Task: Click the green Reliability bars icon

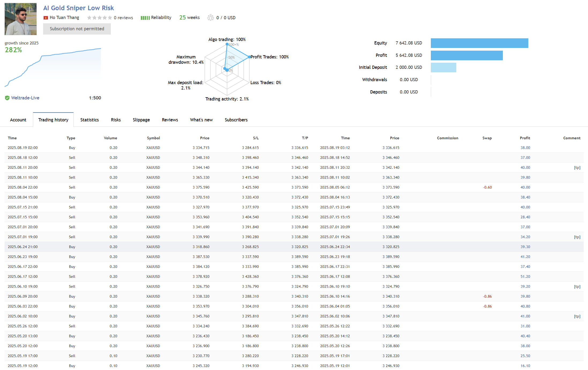Action: (145, 18)
